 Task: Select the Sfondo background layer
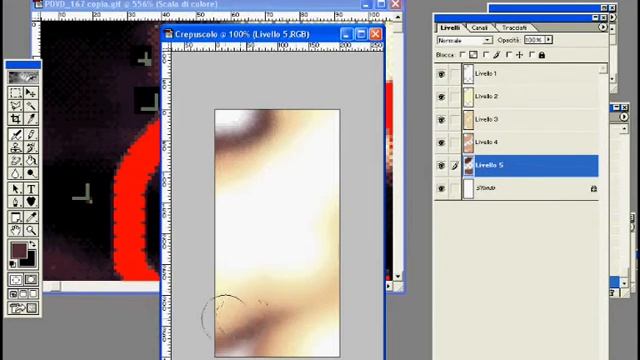530,189
